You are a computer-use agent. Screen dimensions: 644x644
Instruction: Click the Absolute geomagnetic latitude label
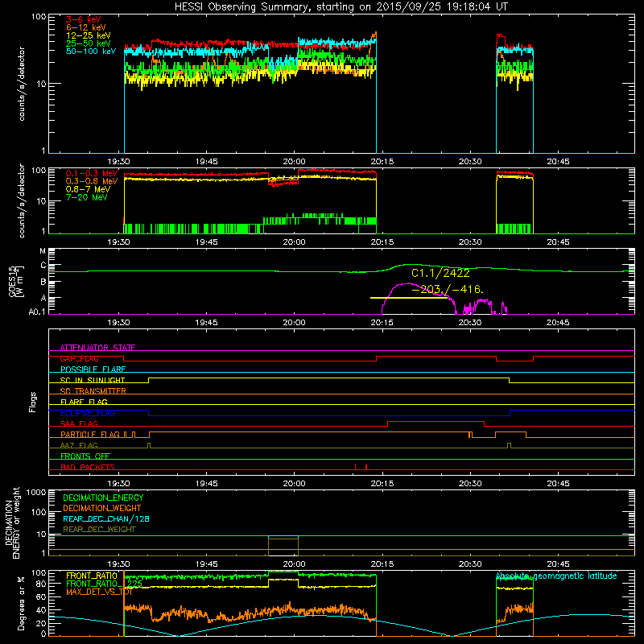[556, 576]
